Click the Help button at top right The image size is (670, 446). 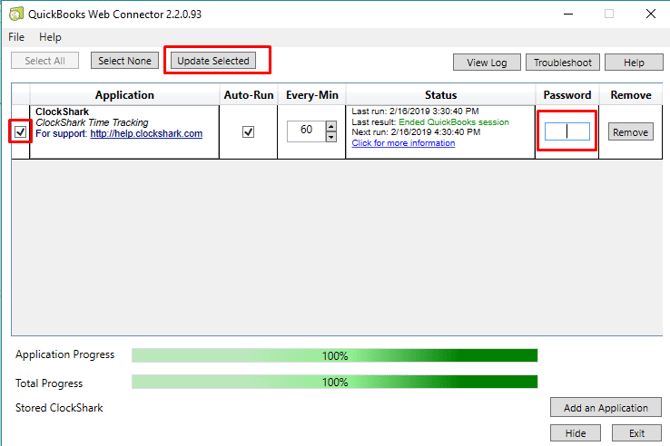pos(633,62)
